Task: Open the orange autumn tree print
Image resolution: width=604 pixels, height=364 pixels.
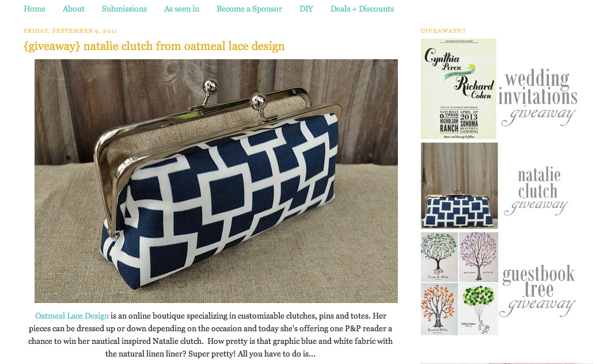Action: [x=439, y=309]
